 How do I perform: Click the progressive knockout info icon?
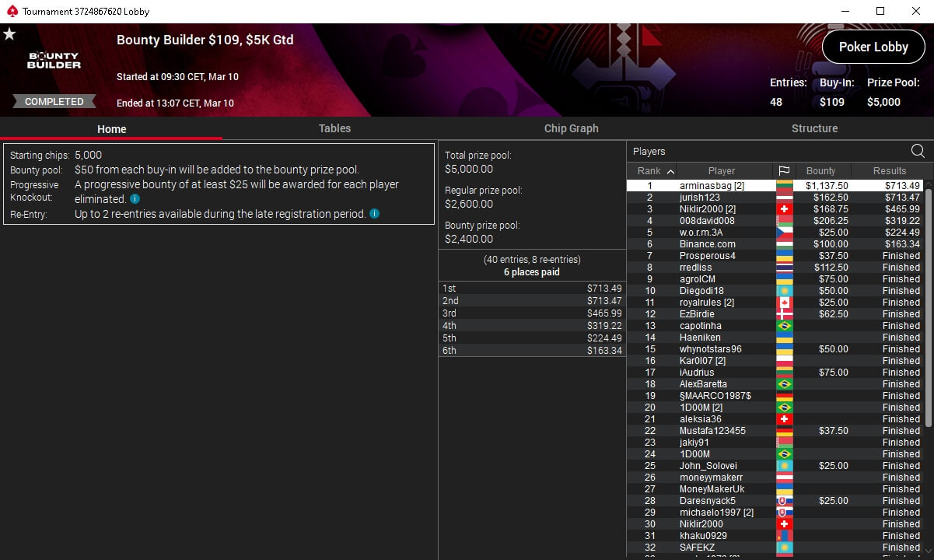135,199
